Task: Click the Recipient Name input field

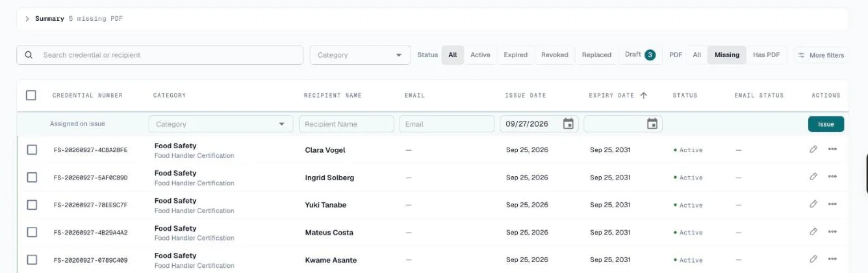Action: coord(346,124)
